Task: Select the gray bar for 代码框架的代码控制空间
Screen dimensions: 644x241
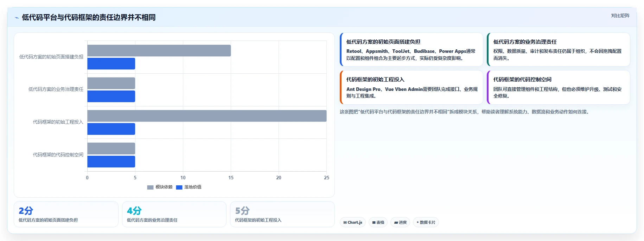Action: (x=111, y=148)
